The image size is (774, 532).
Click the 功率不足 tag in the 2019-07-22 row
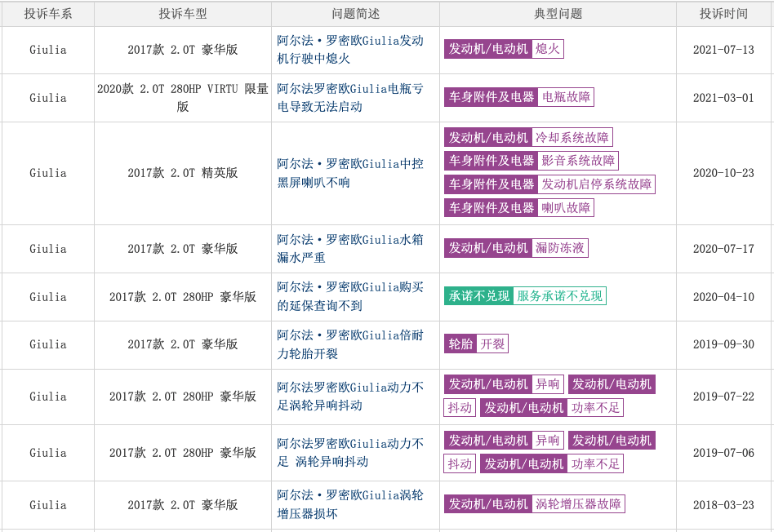pyautogui.click(x=595, y=408)
